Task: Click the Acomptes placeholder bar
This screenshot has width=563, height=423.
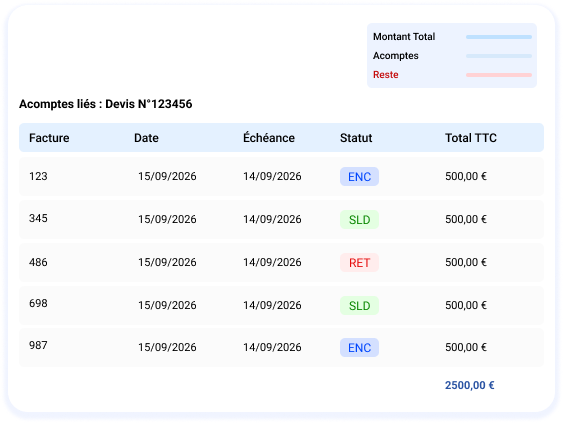Action: (499, 56)
